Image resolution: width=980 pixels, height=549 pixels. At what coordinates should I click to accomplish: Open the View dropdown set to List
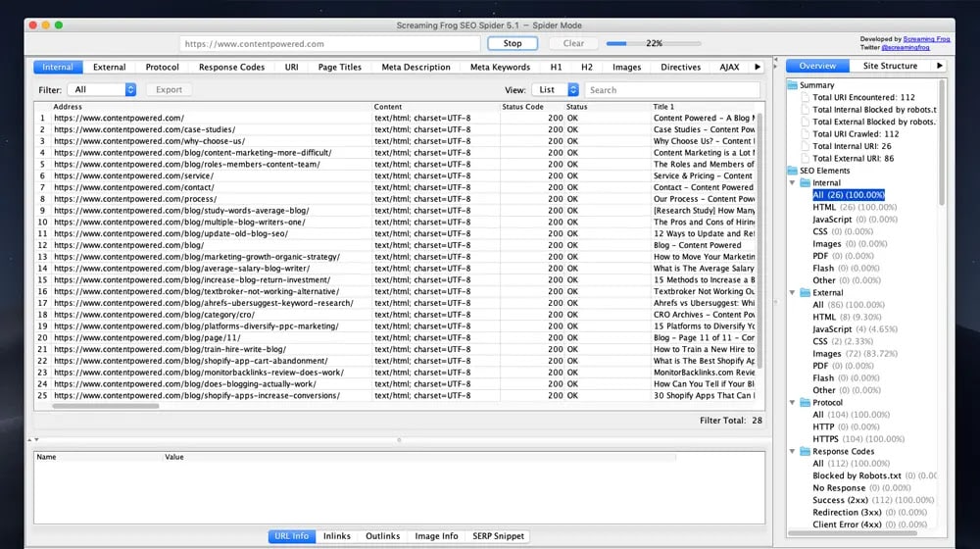tap(556, 90)
